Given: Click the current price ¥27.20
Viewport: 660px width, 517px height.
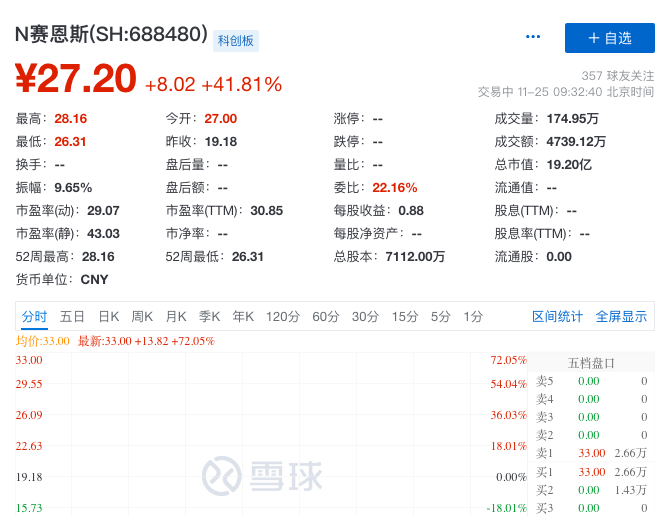Looking at the screenshot, I should tap(76, 78).
